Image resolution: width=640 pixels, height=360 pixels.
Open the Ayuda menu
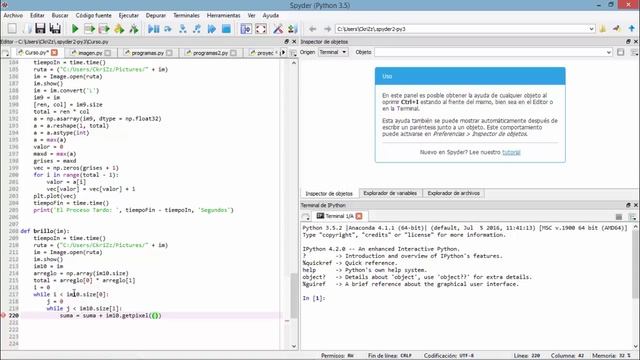pyautogui.click(x=271, y=15)
